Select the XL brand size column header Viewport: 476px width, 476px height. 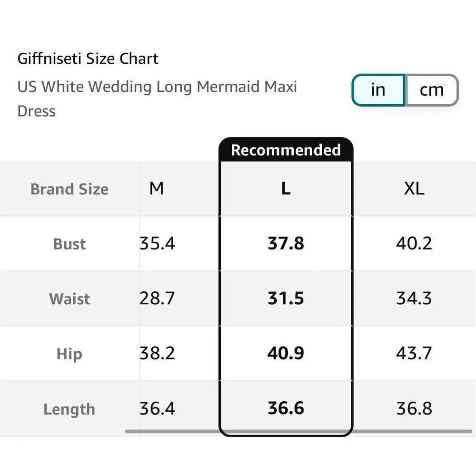pos(414,189)
